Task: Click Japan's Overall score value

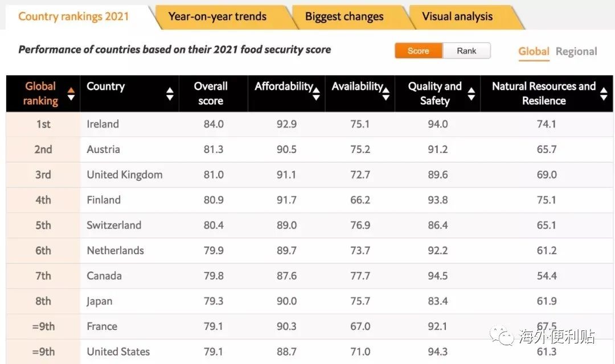Action: [x=214, y=301]
